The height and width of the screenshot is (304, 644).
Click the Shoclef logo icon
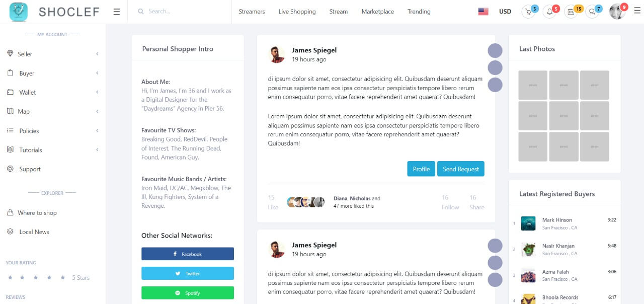19,12
